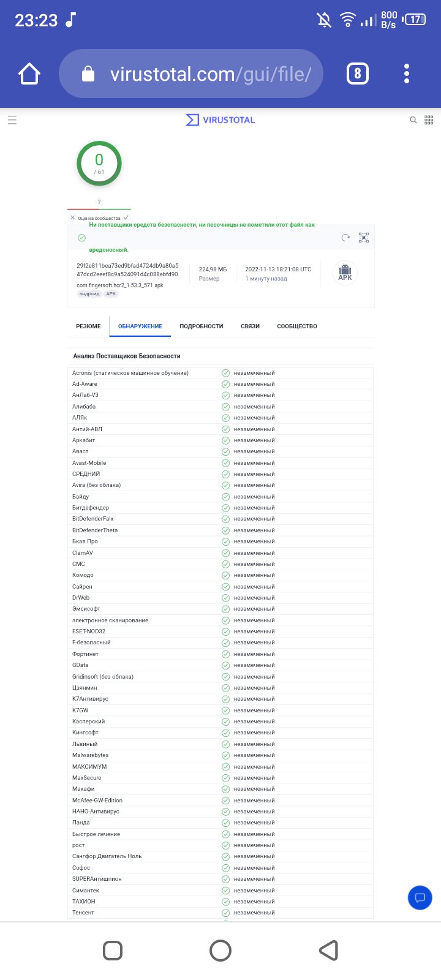Open the browser three-dot menu
441x980 pixels.
(x=407, y=74)
